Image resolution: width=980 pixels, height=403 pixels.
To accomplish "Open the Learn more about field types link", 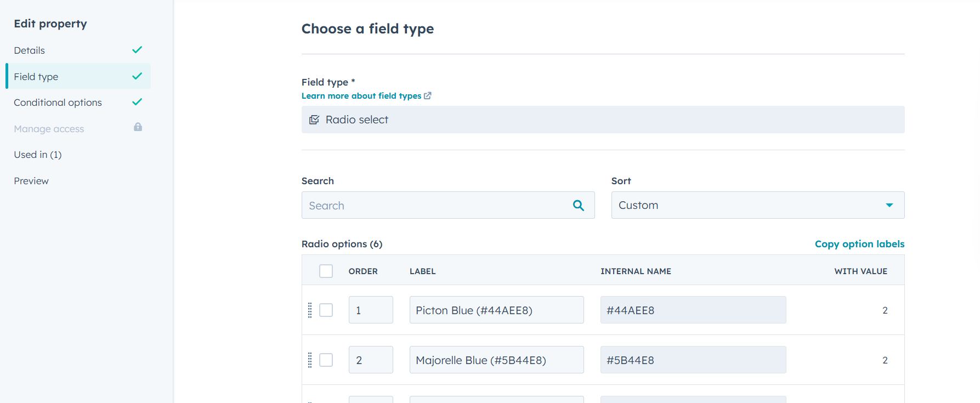I will point(361,96).
